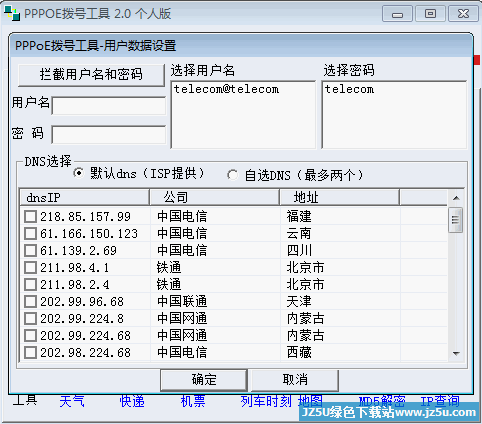The height and width of the screenshot is (424, 482).
Task: Enable checkbox for 202.99.96.68 天津
Action: (30, 302)
